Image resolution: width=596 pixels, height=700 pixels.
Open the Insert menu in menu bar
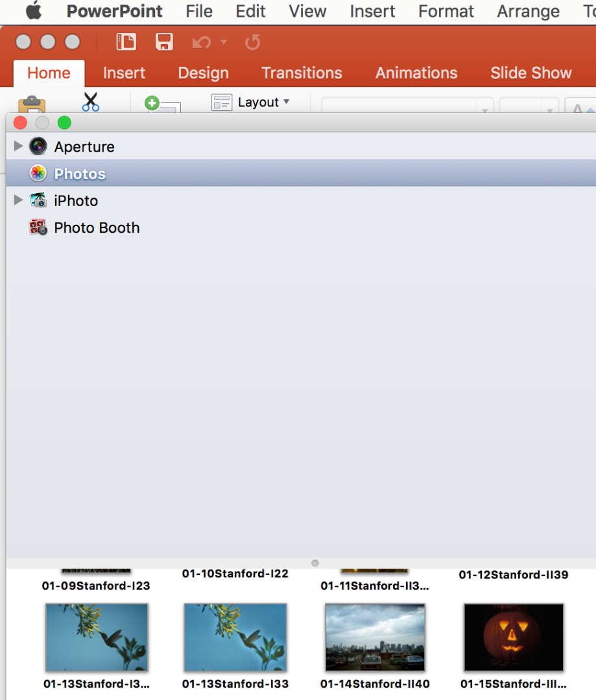click(372, 11)
